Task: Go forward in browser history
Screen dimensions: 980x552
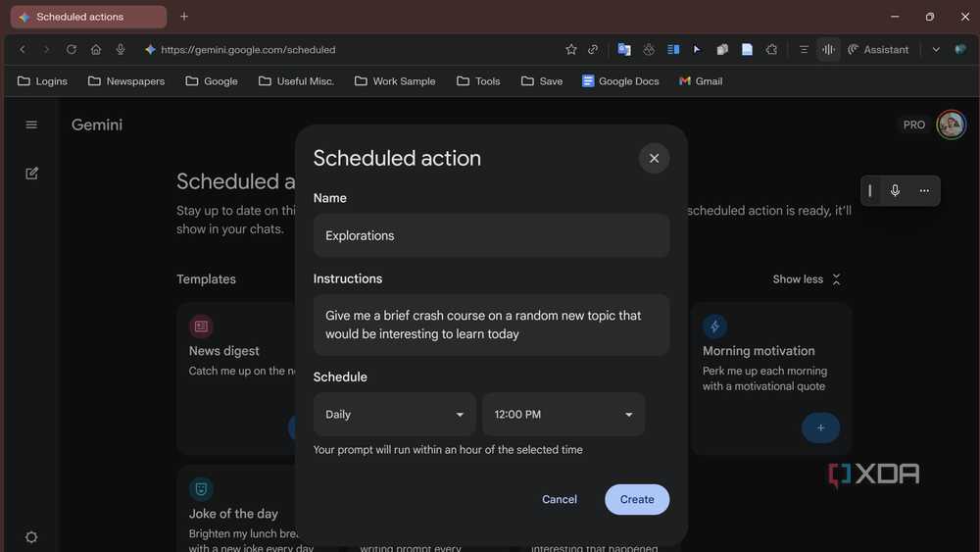Action: pyautogui.click(x=46, y=49)
